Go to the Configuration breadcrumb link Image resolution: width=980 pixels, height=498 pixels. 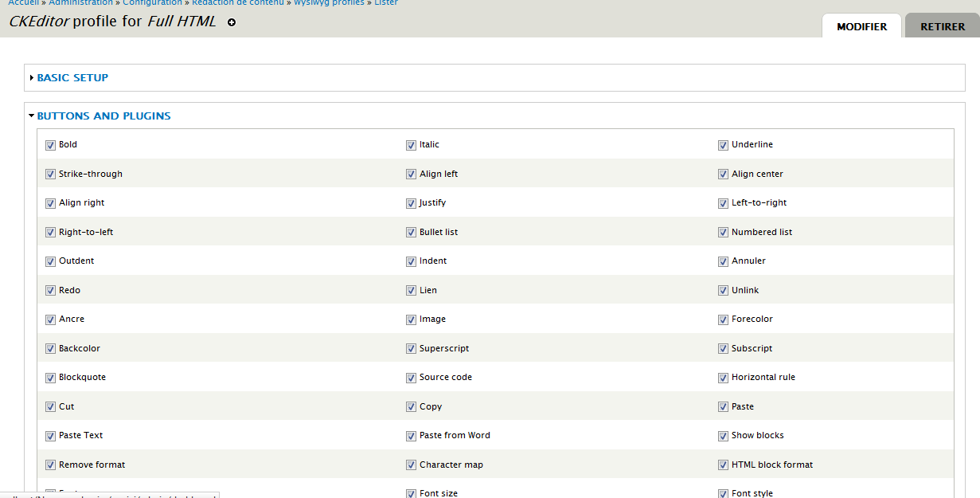pyautogui.click(x=153, y=2)
